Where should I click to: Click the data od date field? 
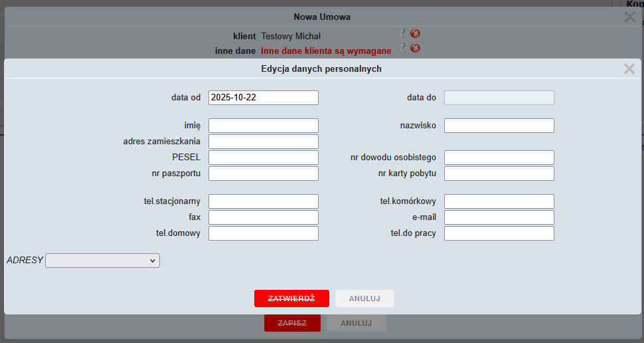263,98
